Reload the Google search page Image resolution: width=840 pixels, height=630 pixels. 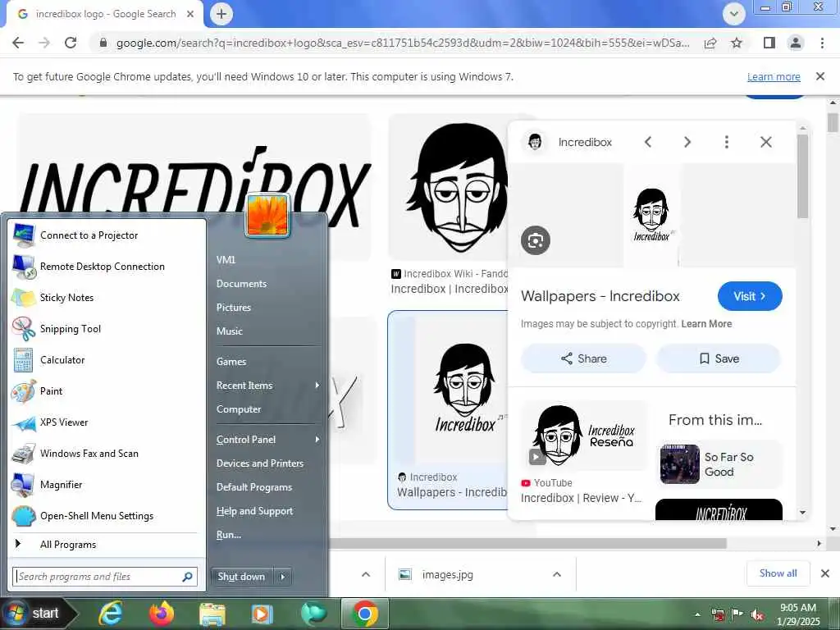71,43
